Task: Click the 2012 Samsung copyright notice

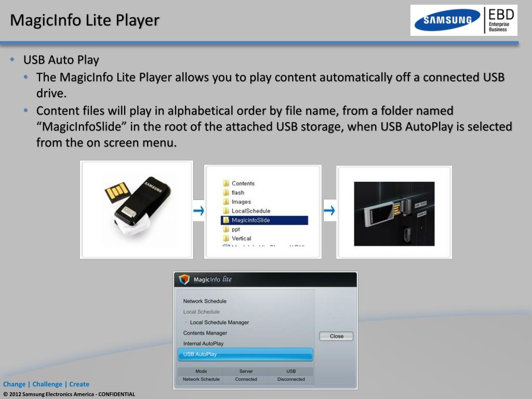Action: [x=69, y=394]
